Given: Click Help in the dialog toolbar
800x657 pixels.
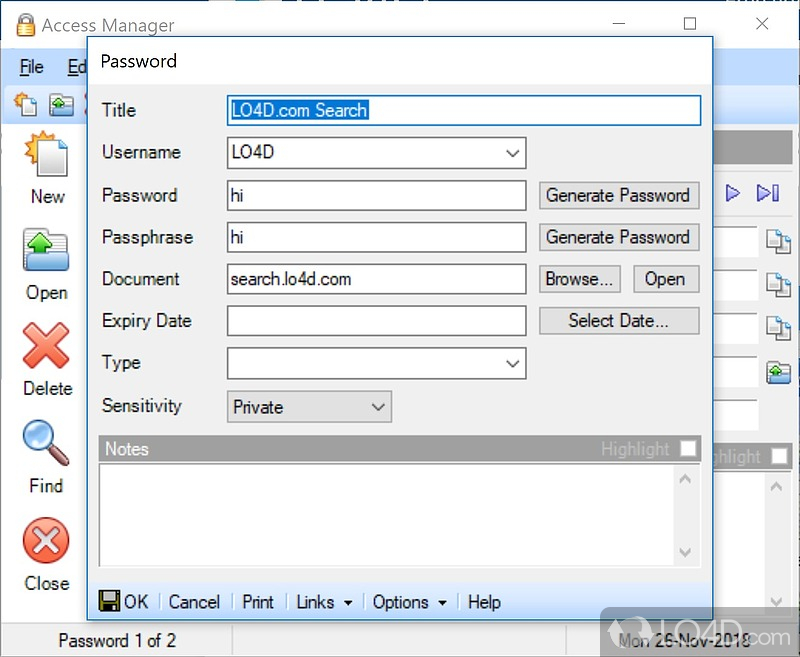Looking at the screenshot, I should click(x=484, y=602).
